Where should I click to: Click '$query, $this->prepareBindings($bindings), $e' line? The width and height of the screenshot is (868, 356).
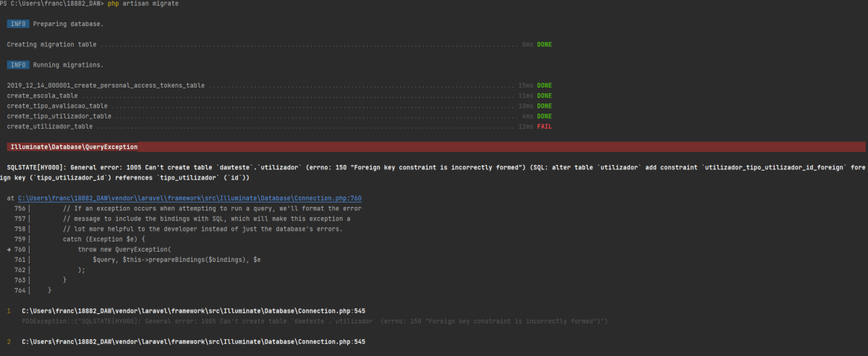(x=177, y=259)
